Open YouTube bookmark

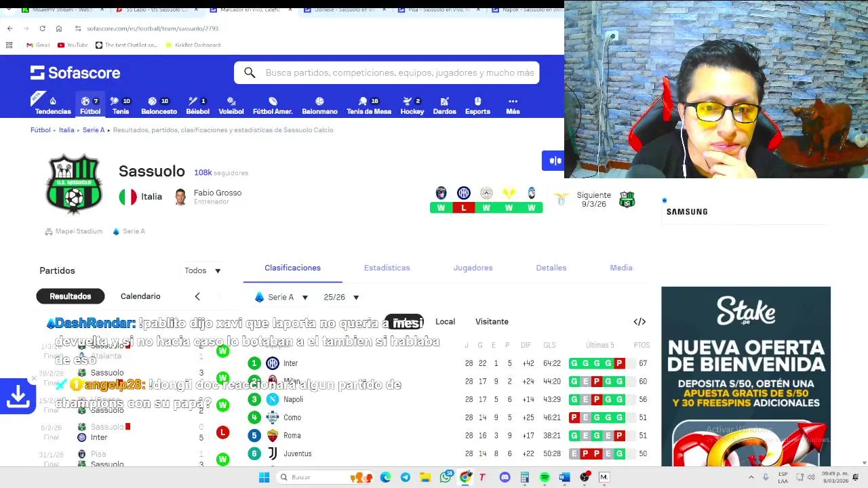(x=73, y=45)
